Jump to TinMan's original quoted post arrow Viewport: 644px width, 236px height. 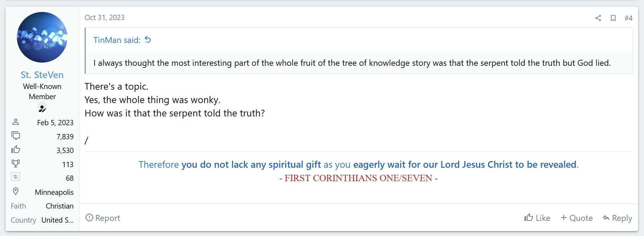tap(148, 40)
